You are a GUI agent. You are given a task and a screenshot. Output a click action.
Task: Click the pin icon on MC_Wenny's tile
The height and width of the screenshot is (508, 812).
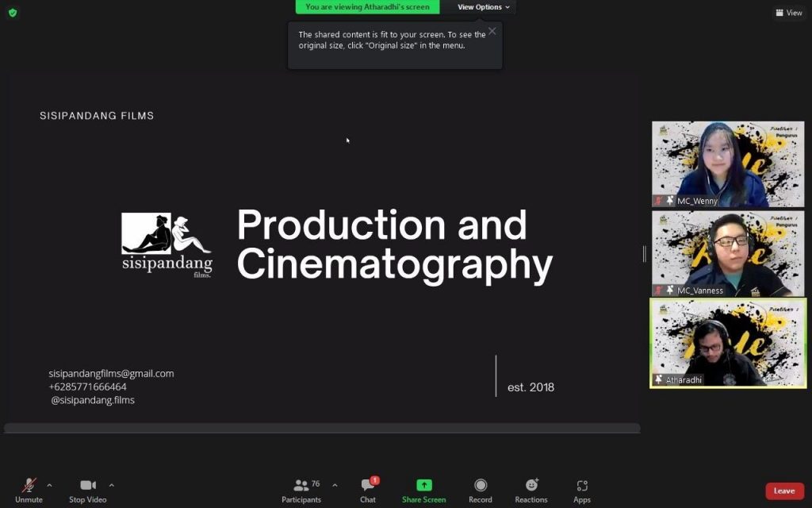670,200
